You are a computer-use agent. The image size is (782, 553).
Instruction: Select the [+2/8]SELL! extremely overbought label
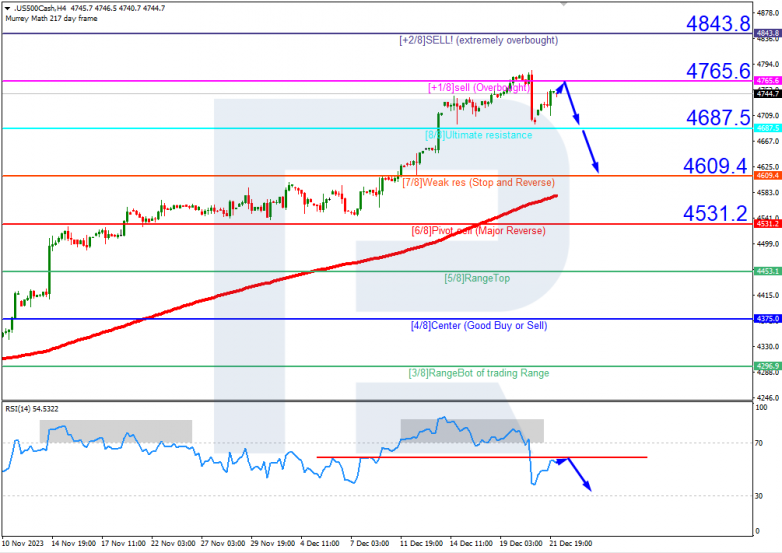478,40
